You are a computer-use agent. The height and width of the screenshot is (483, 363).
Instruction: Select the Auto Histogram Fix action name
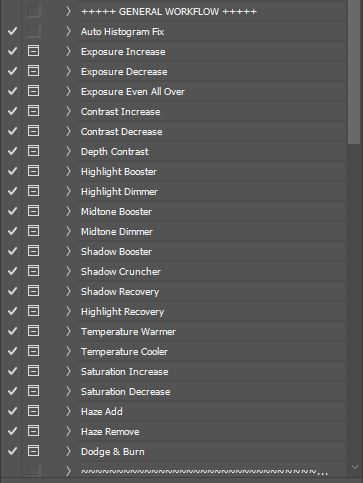[122, 32]
